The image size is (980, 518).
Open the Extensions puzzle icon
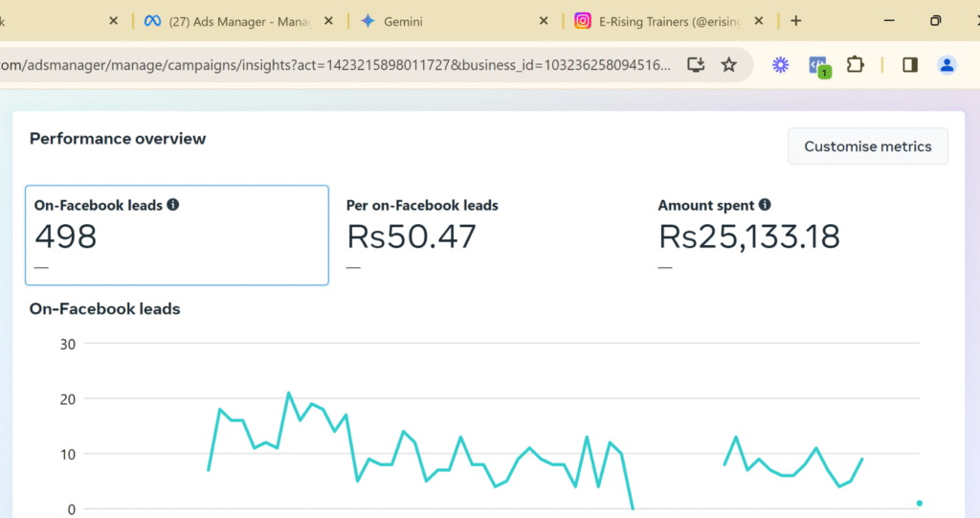coord(856,65)
